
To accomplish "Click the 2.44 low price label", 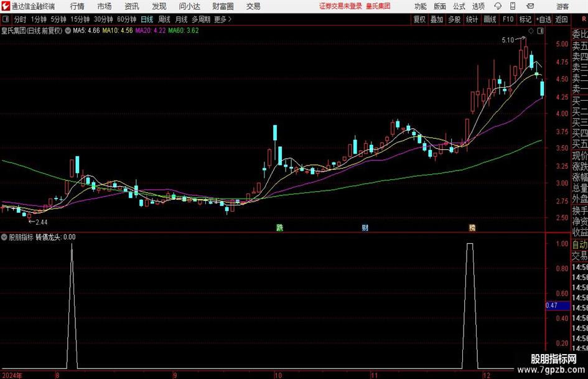I will point(42,222).
